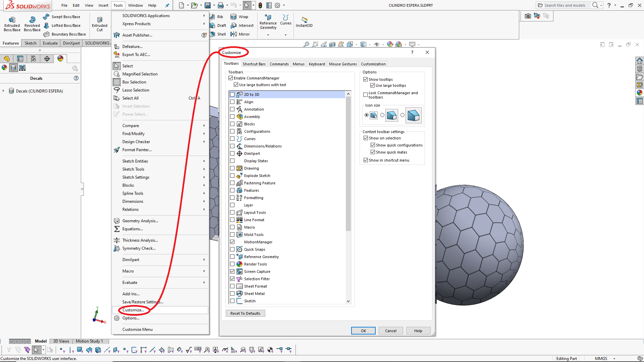Switch to the Keyboard tab
Viewport: 644px width, 362px height.
coord(317,64)
